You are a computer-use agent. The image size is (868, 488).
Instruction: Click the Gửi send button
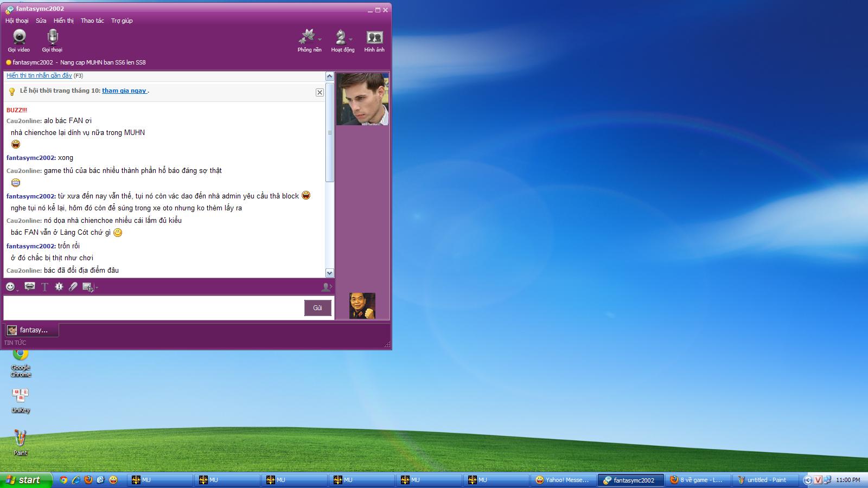(317, 307)
